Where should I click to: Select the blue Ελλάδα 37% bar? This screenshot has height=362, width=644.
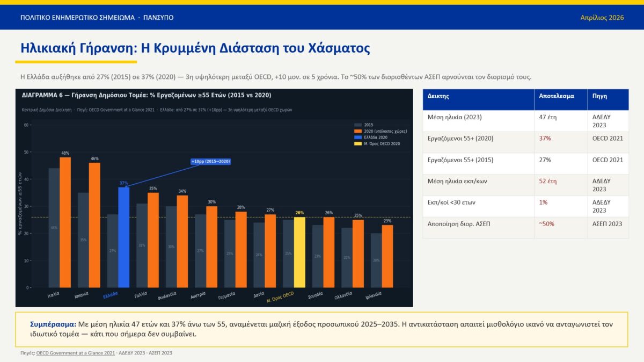(x=123, y=237)
